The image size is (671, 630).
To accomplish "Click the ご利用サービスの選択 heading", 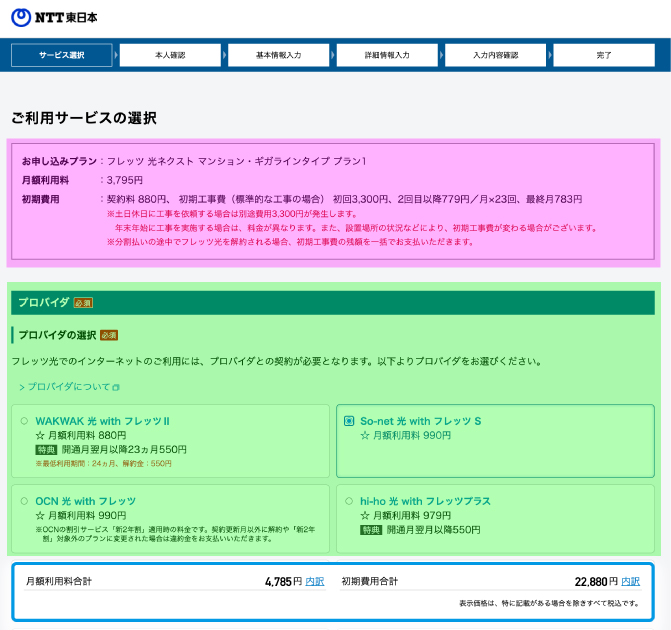I will (84, 118).
